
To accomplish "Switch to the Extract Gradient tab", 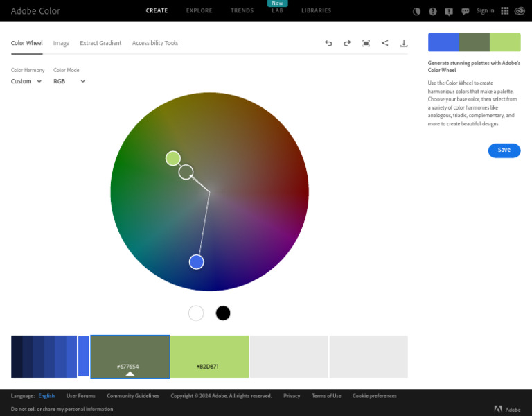I will [100, 43].
